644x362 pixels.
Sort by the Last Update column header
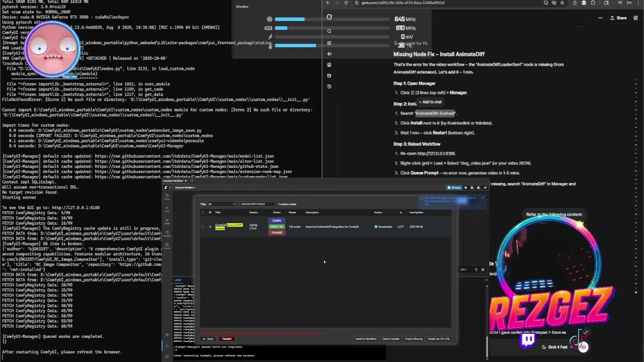(x=416, y=212)
